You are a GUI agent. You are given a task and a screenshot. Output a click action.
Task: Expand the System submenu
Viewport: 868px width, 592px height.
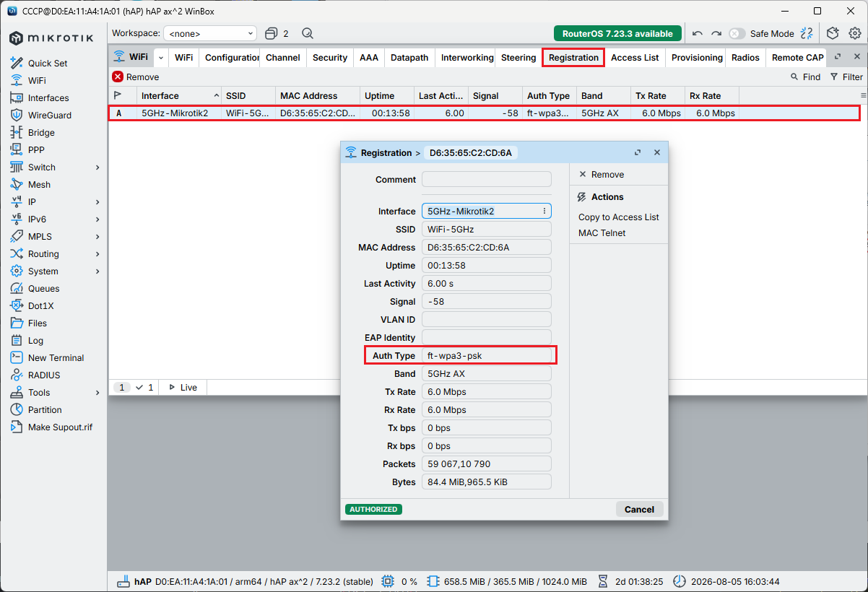pyautogui.click(x=97, y=271)
